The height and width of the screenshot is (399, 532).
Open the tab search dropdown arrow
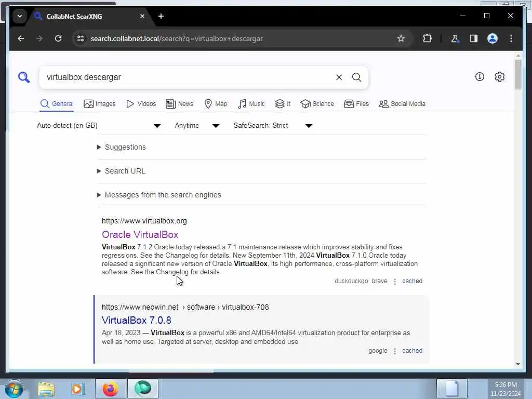tap(20, 16)
